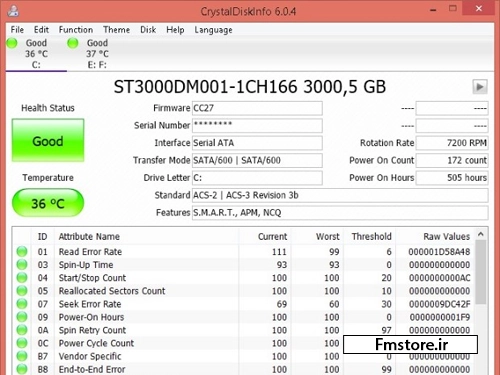Select the E: F: disk tab
Viewport: 500px width, 375px height.
click(x=97, y=54)
